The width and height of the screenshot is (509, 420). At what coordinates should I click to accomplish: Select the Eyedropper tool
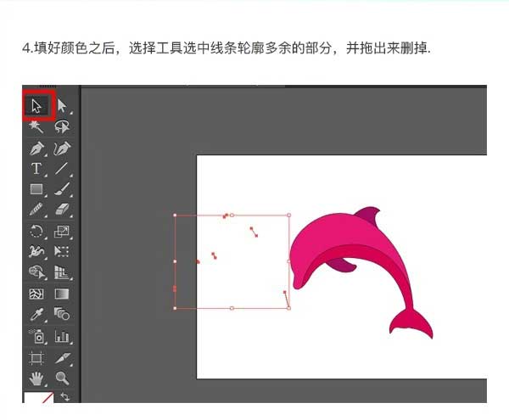tap(36, 314)
